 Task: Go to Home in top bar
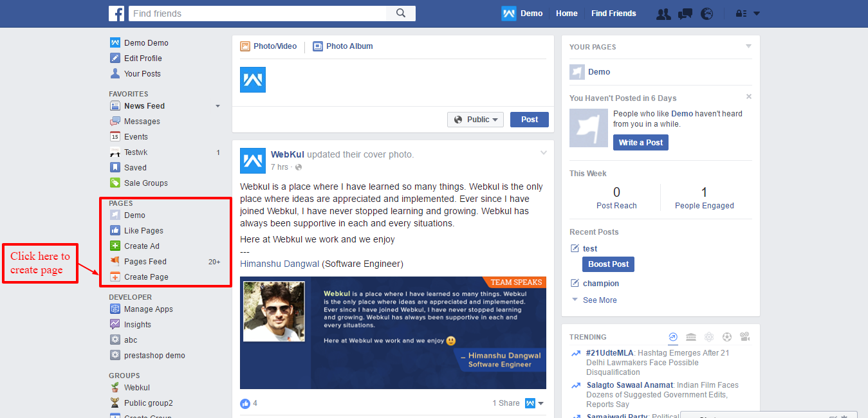pyautogui.click(x=567, y=14)
